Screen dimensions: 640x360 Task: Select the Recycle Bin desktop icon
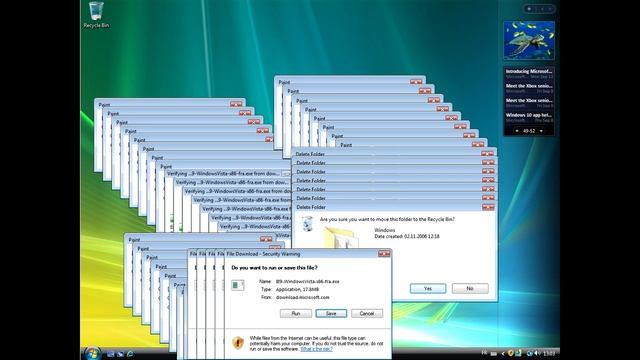(96, 15)
